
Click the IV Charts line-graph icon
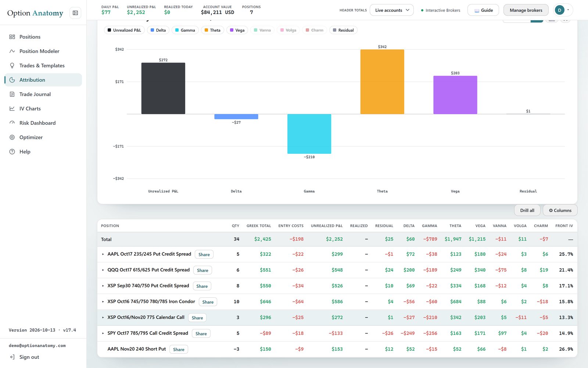tap(12, 109)
